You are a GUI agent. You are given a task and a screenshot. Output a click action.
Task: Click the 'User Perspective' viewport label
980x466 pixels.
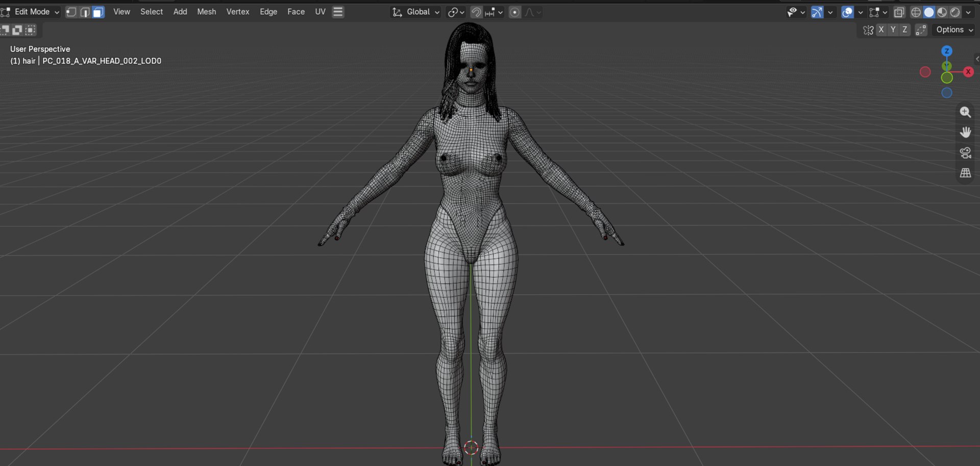[40, 49]
